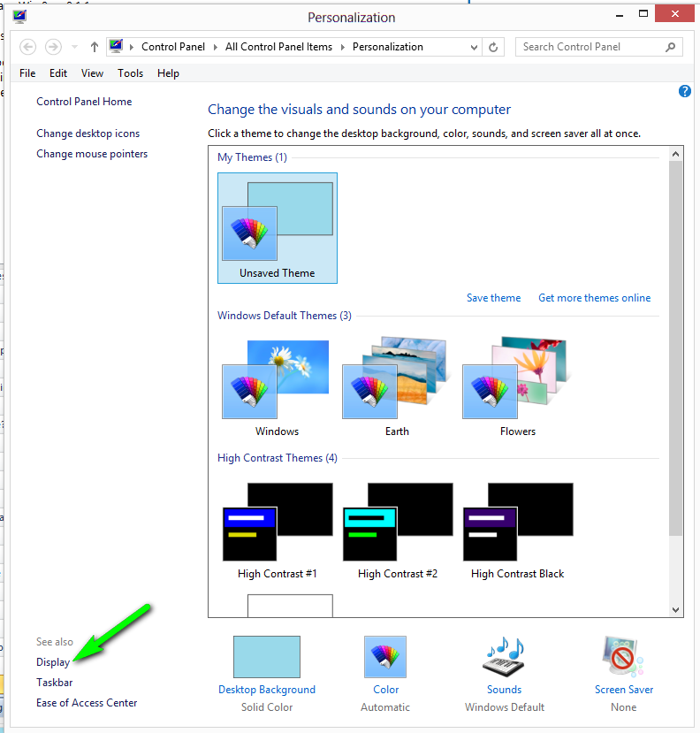Click the Forward navigation arrow

(53, 47)
